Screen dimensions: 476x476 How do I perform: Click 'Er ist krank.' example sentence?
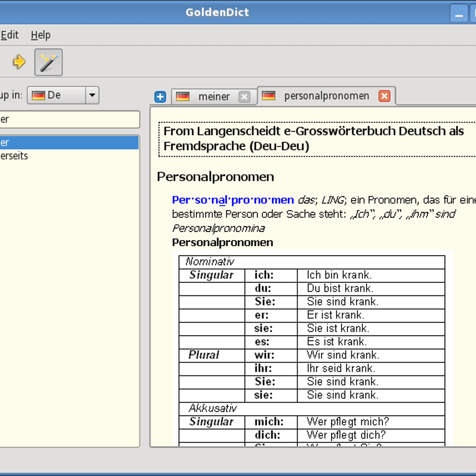(x=336, y=315)
